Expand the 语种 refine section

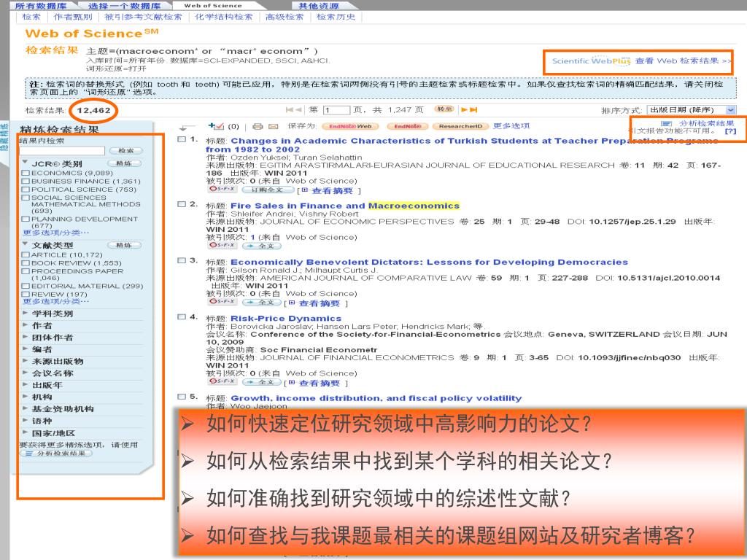click(26, 421)
